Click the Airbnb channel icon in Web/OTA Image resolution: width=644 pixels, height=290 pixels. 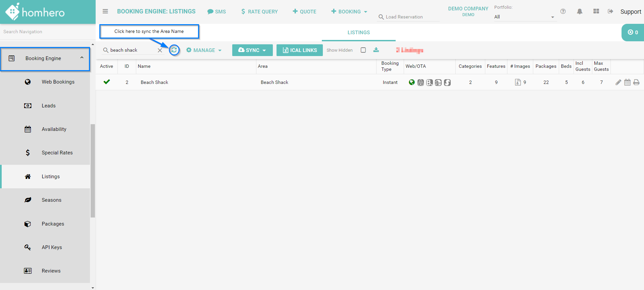coord(420,82)
